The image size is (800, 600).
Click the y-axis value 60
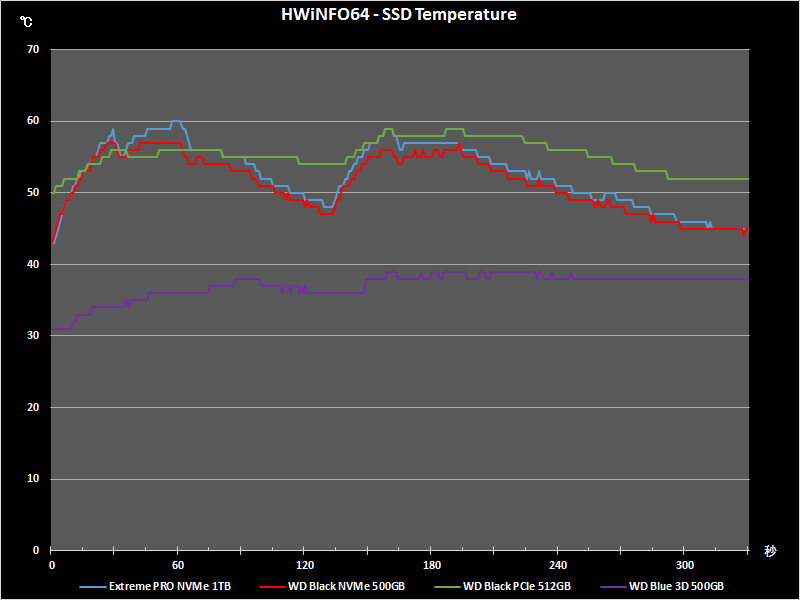(33, 121)
